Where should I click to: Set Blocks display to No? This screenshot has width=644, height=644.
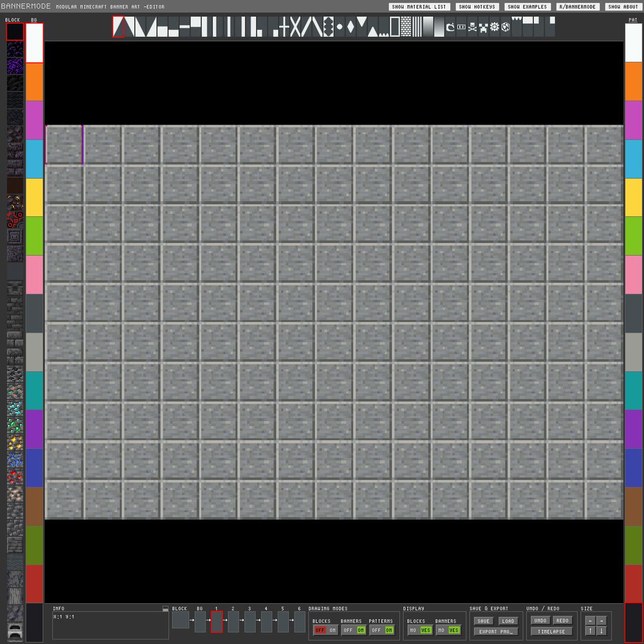[413, 630]
